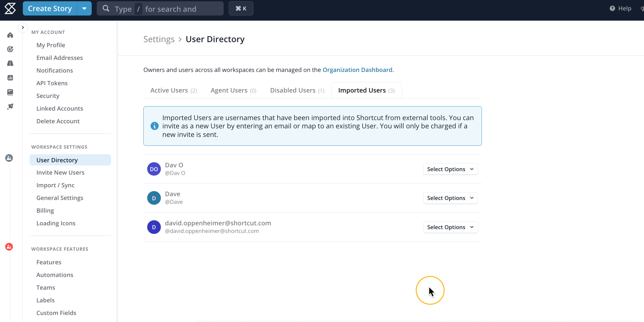Open Loading Icons settings
Viewport: 644px width, 322px height.
56,223
